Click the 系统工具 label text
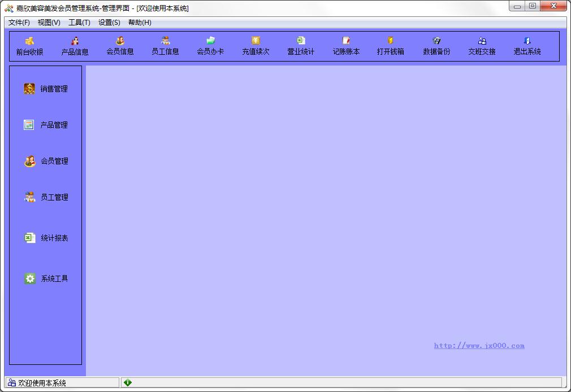Image resolution: width=571 pixels, height=392 pixels. [54, 279]
